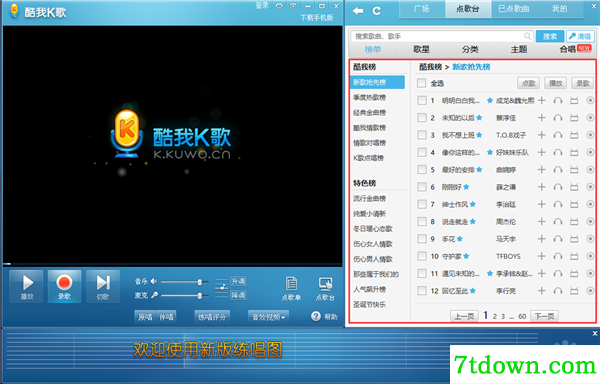Image resolution: width=600 pixels, height=384 pixels.
Task: Select the 分类 category tab
Action: point(470,49)
